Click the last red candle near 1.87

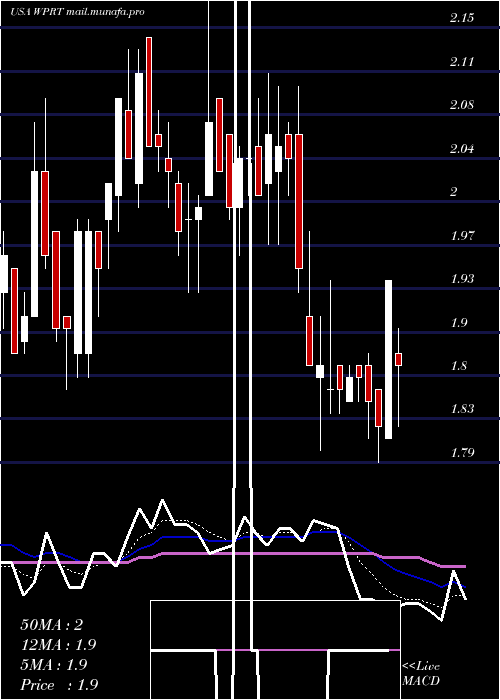pos(399,359)
